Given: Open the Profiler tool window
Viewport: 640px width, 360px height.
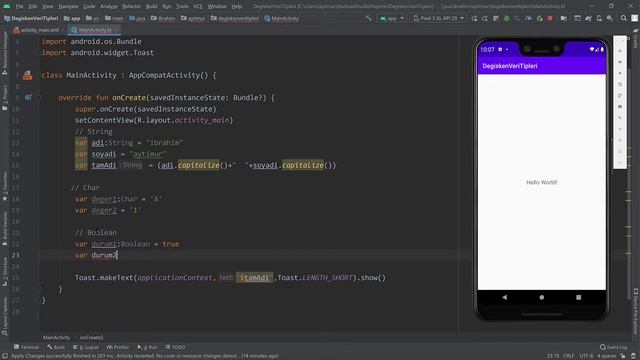Looking at the screenshot, I should tap(118, 347).
